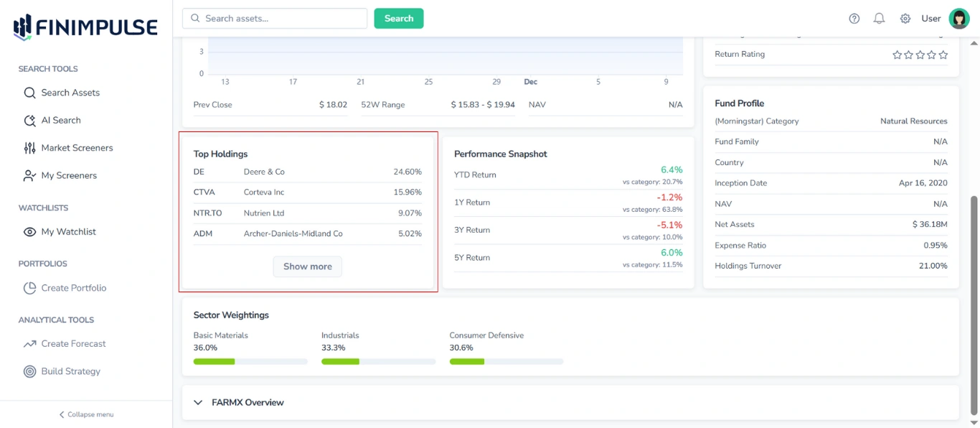The width and height of the screenshot is (980, 428).
Task: Give five stars on the Return Rating
Action: click(x=943, y=54)
